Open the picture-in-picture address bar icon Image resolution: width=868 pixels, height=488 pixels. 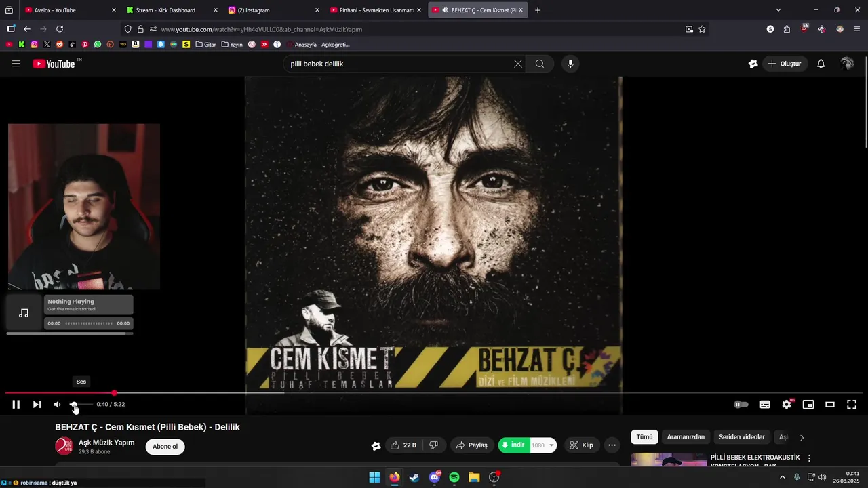point(689,29)
